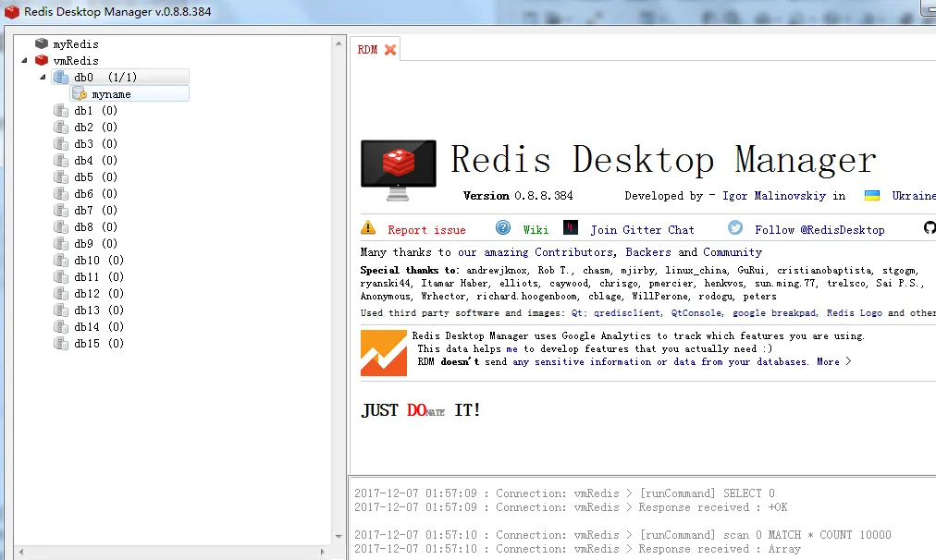Open the QtConsole link
Viewport: 936px width, 560px height.
coord(696,313)
